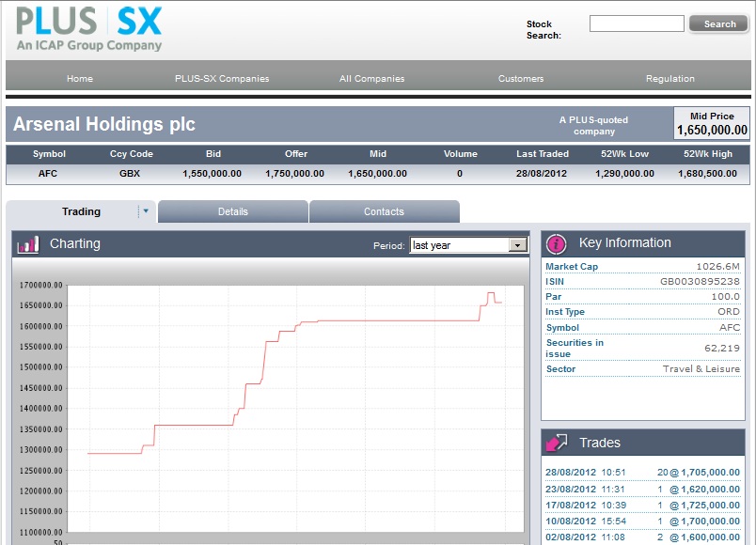Viewport: 756px width, 545px height.
Task: Click the Mid Price box value
Action: (x=712, y=131)
